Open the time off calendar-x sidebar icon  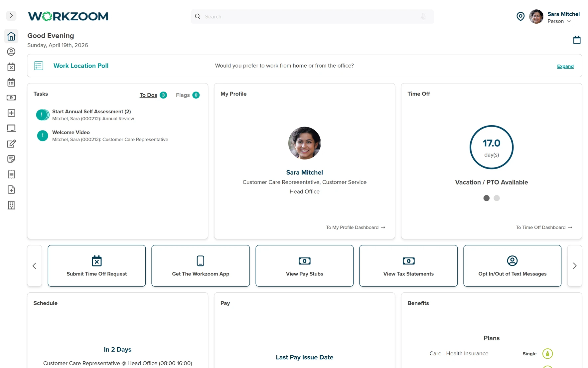pos(11,67)
